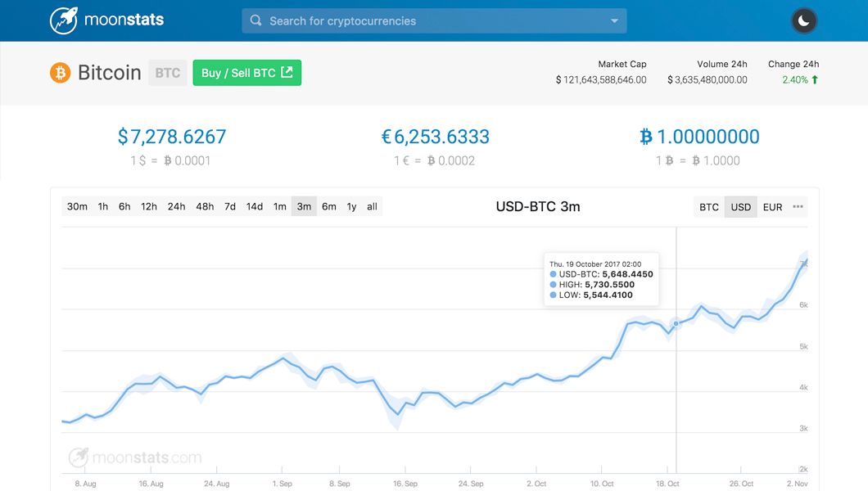Screen dimensions: 868x491
Task: Select the 3m time range
Action: click(x=304, y=206)
